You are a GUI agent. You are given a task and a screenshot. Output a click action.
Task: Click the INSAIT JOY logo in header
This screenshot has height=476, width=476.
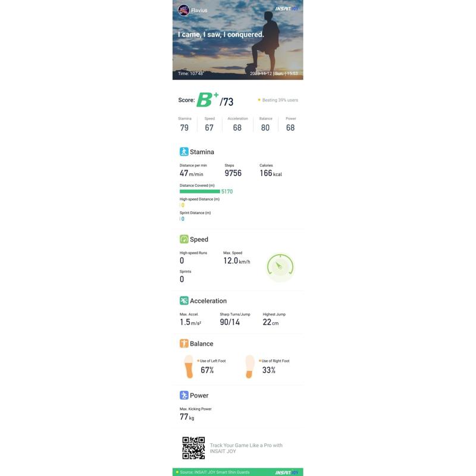[287, 9]
